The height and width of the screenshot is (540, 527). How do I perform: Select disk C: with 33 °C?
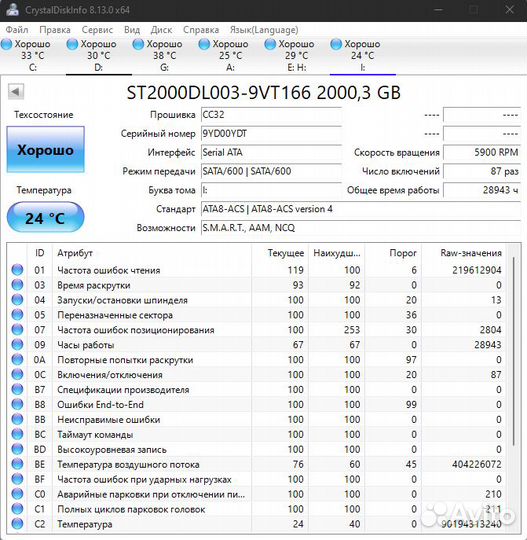click(32, 55)
